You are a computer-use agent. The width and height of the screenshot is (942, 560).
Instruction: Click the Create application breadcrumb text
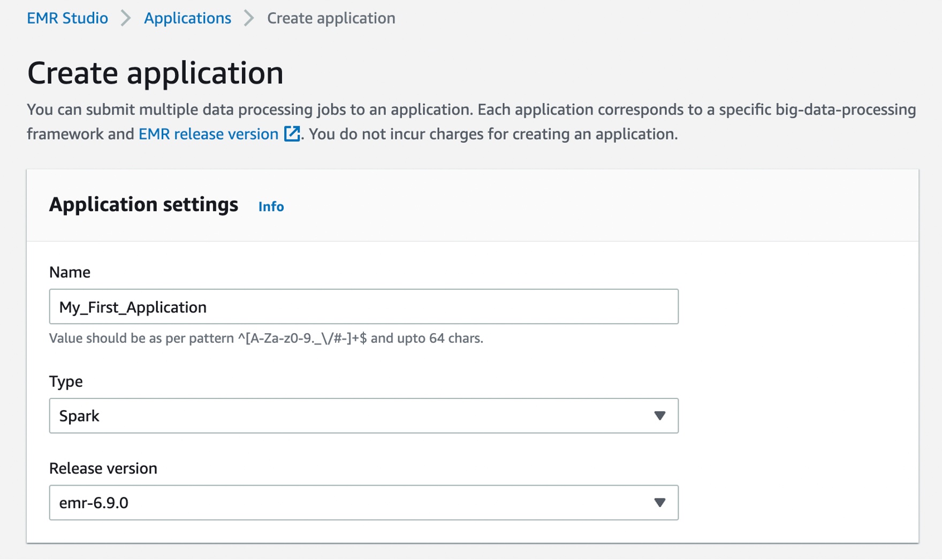(x=331, y=18)
